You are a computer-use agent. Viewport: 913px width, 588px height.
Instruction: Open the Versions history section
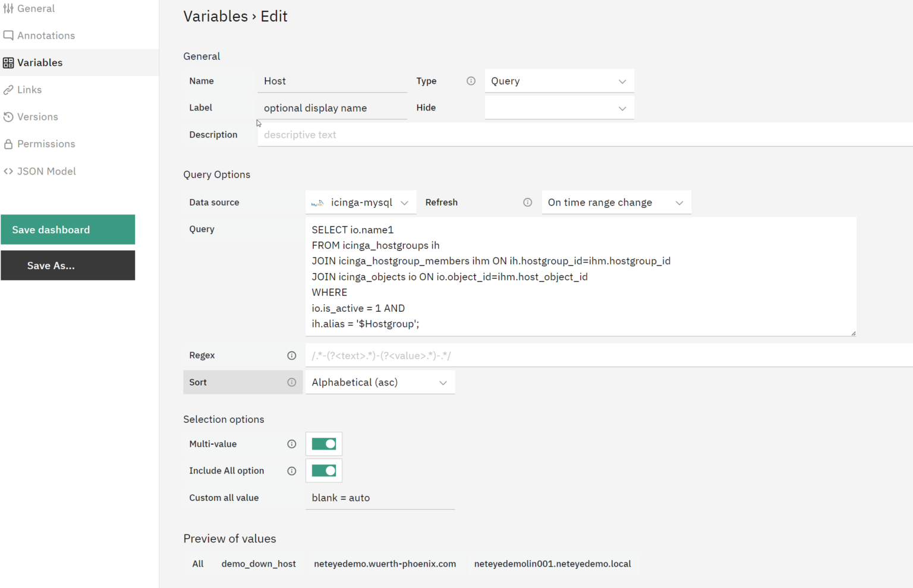coord(38,116)
